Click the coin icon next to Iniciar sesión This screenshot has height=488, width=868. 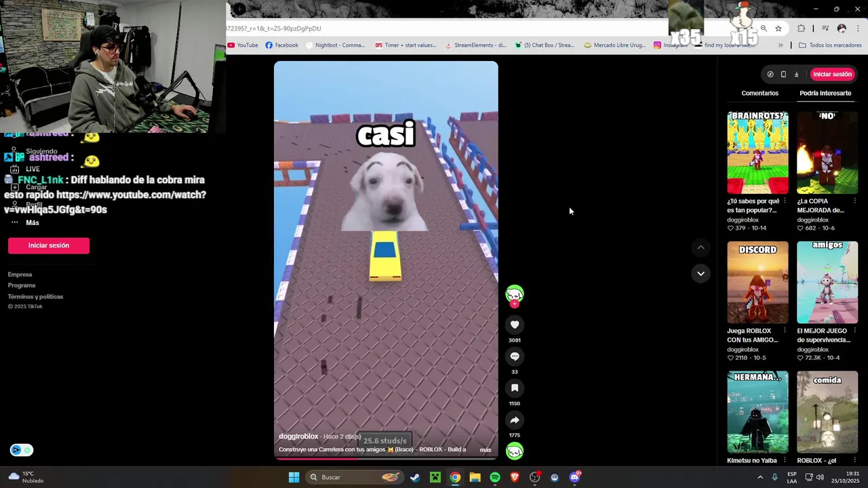coord(770,74)
